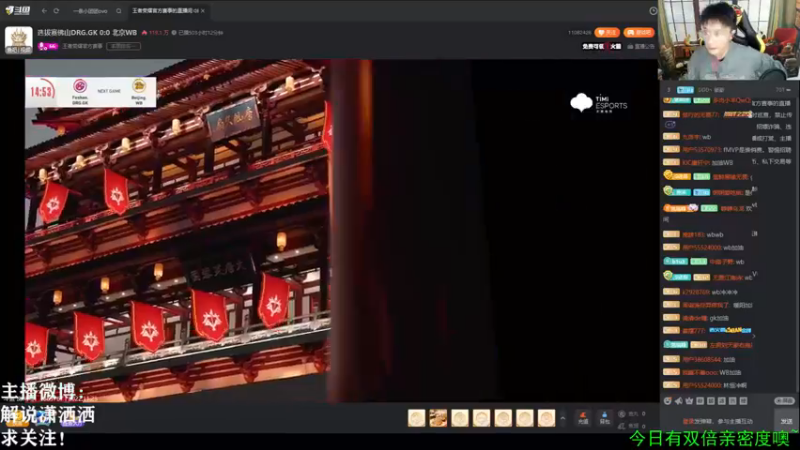Viewport: 800px width, 450px height.
Task: Switch to the first tab ending in 'ovo'
Action: click(90, 11)
